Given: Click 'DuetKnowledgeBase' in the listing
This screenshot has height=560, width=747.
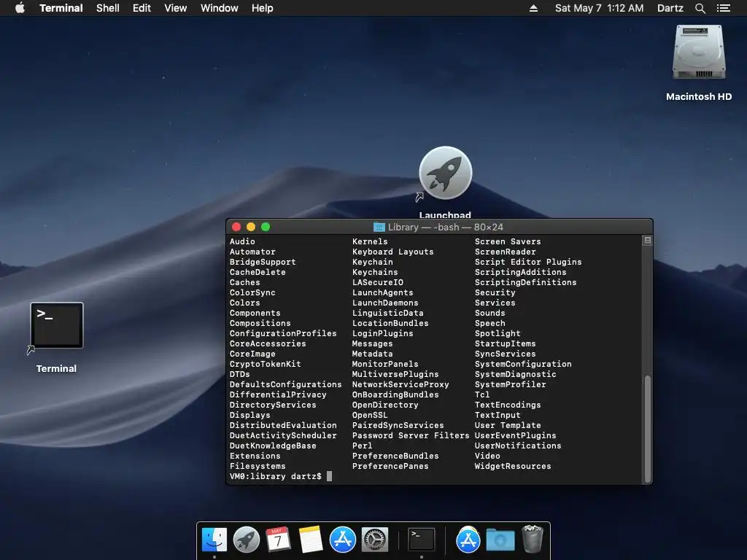Looking at the screenshot, I should [x=273, y=446].
